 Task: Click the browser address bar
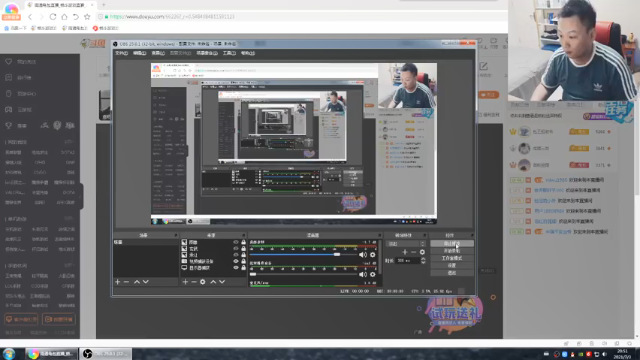(302, 17)
